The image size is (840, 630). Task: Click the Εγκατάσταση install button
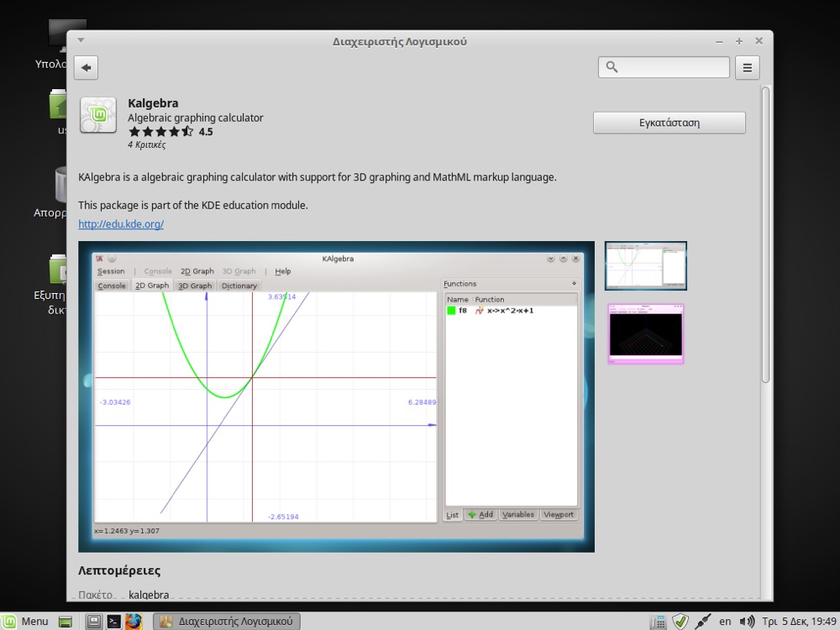[x=669, y=123]
